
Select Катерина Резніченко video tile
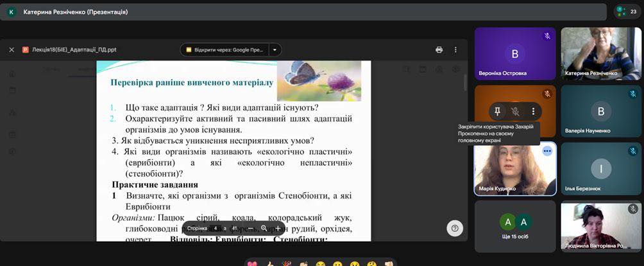601,54
